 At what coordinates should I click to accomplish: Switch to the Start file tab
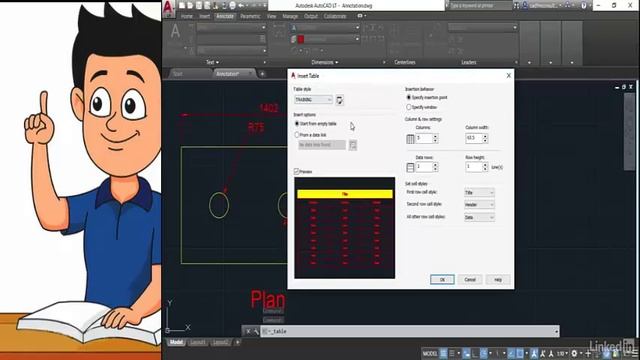coord(189,74)
